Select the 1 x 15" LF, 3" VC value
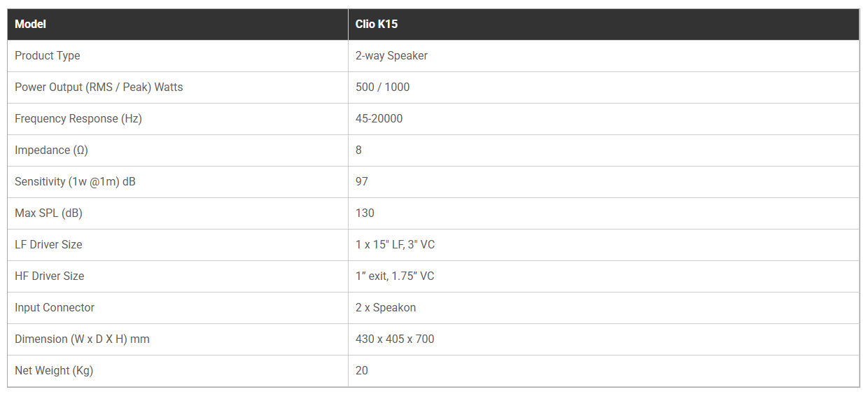Screen dimensions: 868x394 [x=395, y=245]
